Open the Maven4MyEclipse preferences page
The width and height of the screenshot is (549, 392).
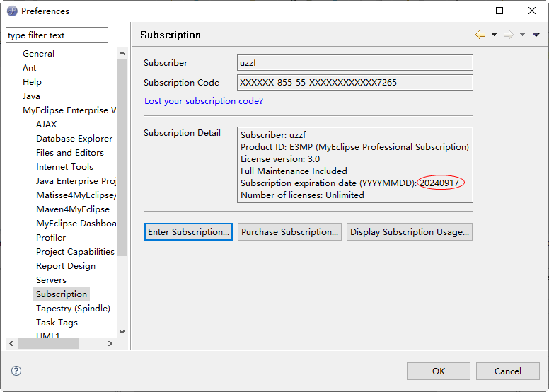pos(73,209)
